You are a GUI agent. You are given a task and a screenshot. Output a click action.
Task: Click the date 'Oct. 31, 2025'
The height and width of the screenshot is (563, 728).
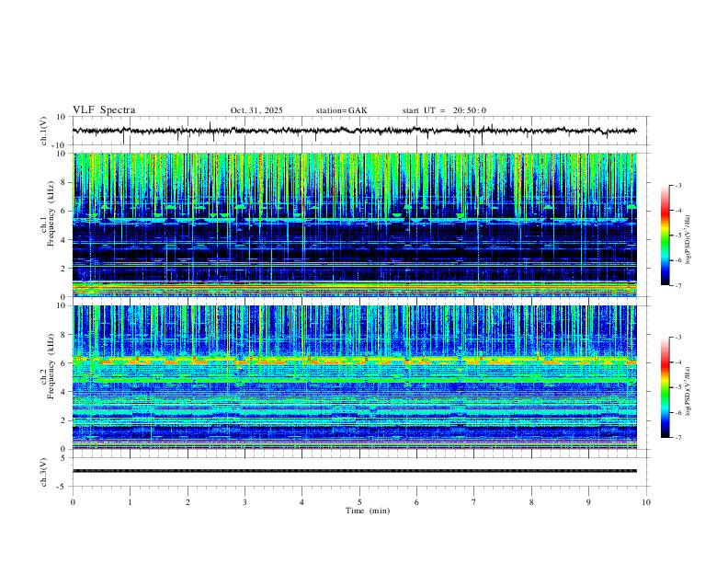pyautogui.click(x=256, y=110)
